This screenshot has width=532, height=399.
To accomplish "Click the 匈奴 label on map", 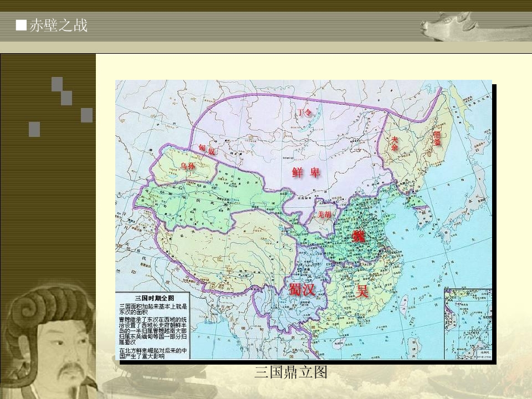I will click(x=207, y=149).
